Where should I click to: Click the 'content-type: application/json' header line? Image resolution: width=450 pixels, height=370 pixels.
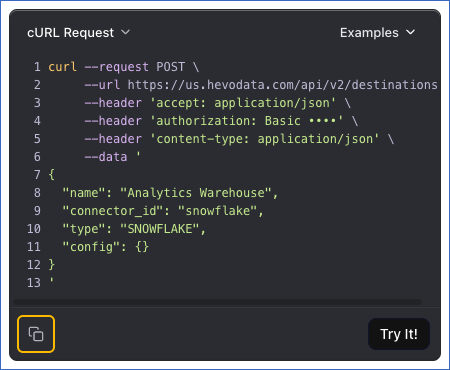click(239, 139)
